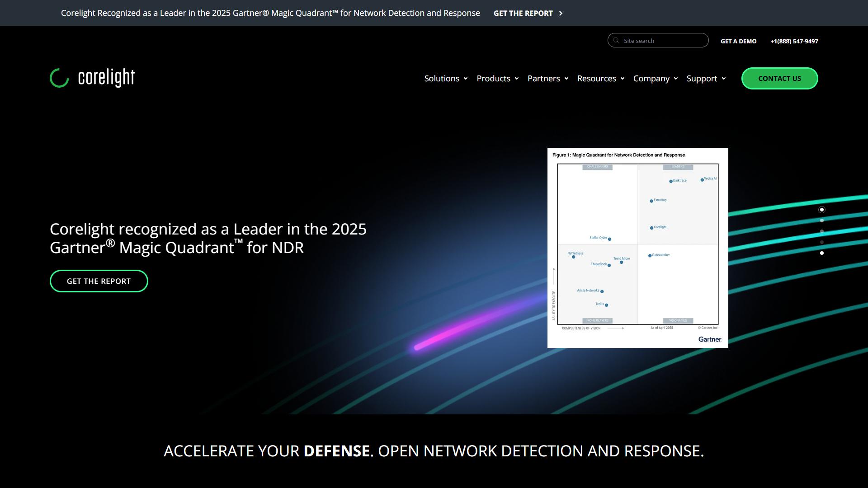Image resolution: width=868 pixels, height=488 pixels.
Task: Click the arrow icon beside top banner GET THE REPORT
Action: coord(561,14)
